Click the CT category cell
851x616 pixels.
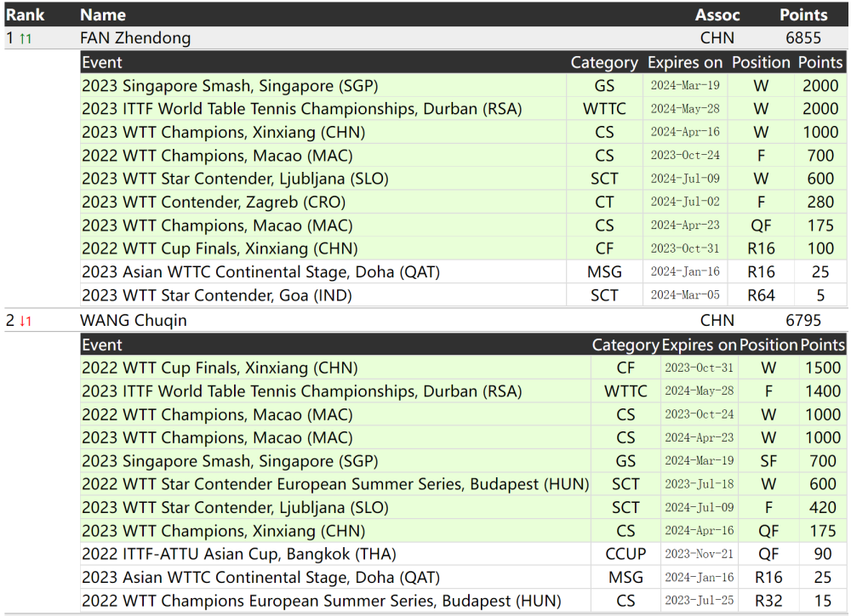(x=604, y=202)
